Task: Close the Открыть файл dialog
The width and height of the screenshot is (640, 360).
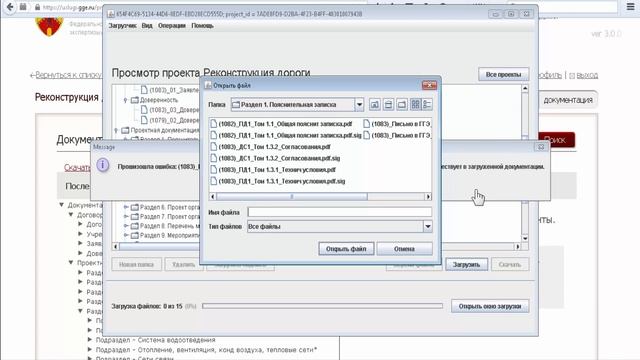Action: (x=429, y=85)
